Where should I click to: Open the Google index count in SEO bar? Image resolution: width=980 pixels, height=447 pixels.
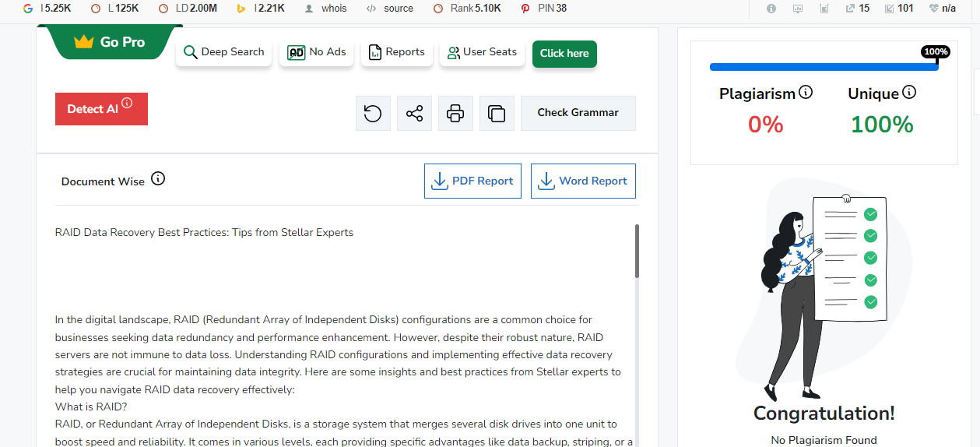pos(29,9)
